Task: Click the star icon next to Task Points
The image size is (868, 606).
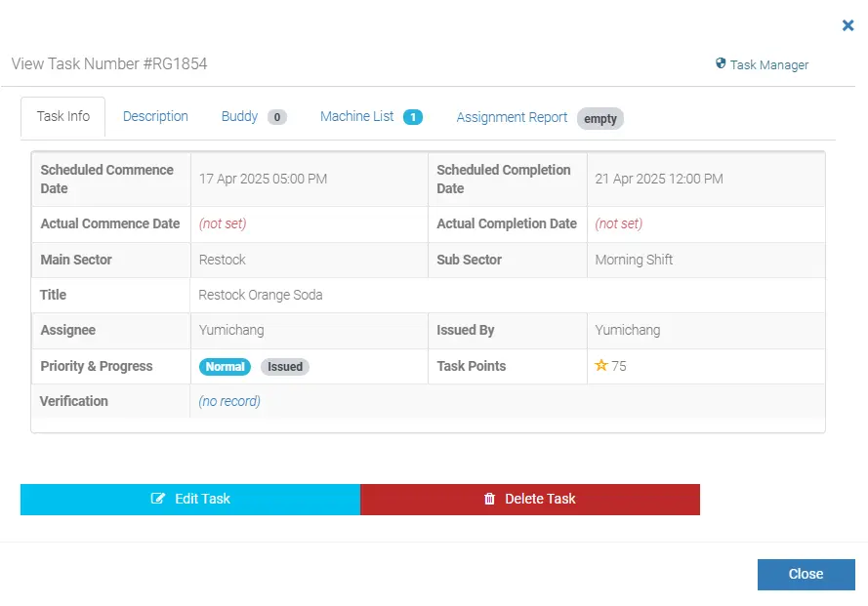Action: point(599,366)
